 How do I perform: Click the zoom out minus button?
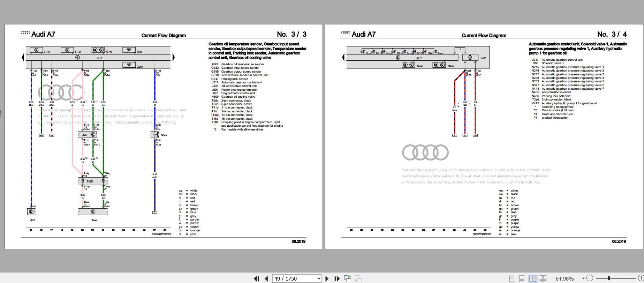pyautogui.click(x=590, y=278)
